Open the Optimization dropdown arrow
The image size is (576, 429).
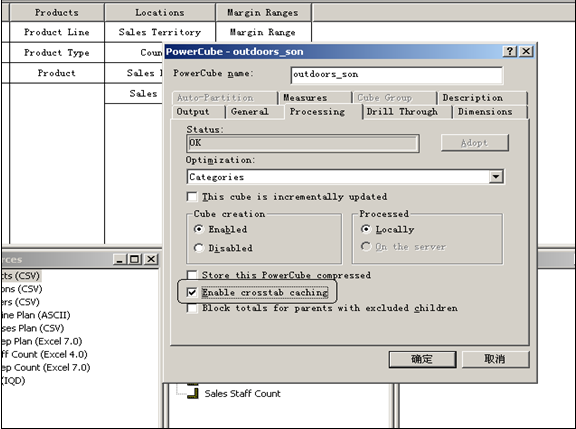(x=496, y=177)
